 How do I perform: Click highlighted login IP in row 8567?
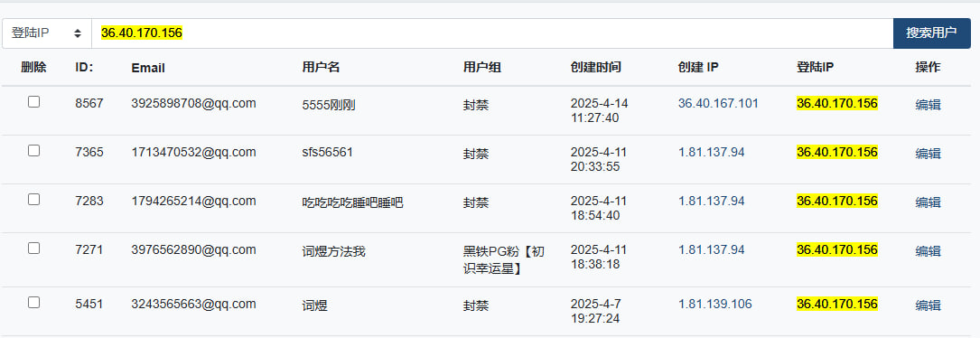[837, 103]
